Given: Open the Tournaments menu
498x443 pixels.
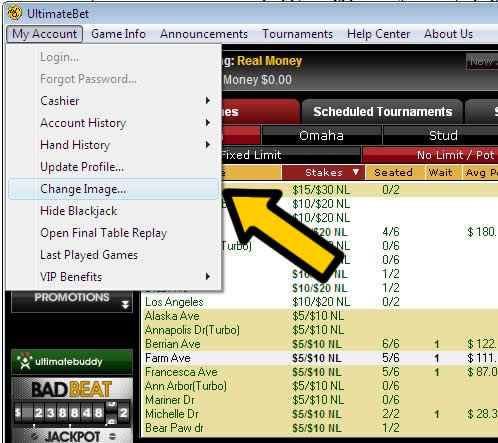Looking at the screenshot, I should 298,34.
